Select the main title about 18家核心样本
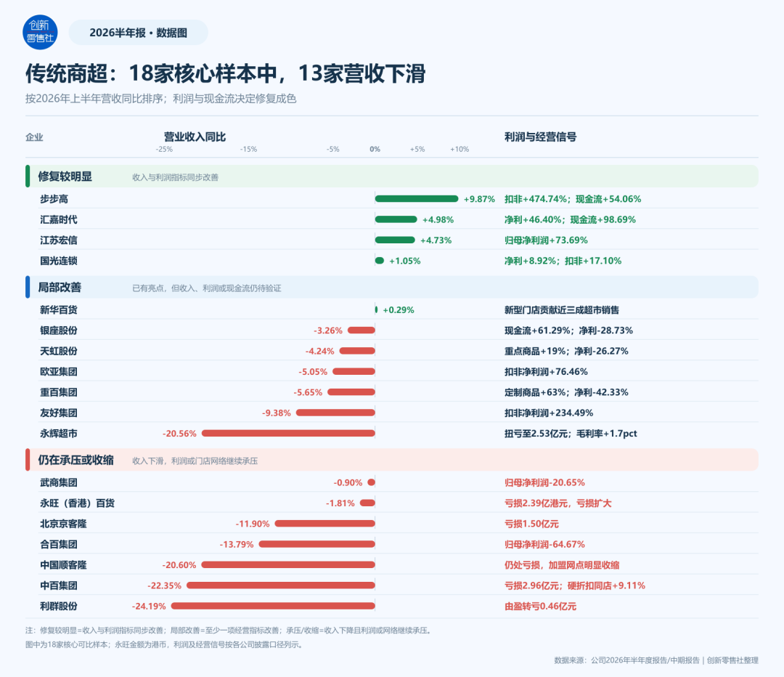Viewport: 784px width, 677px height. click(226, 73)
